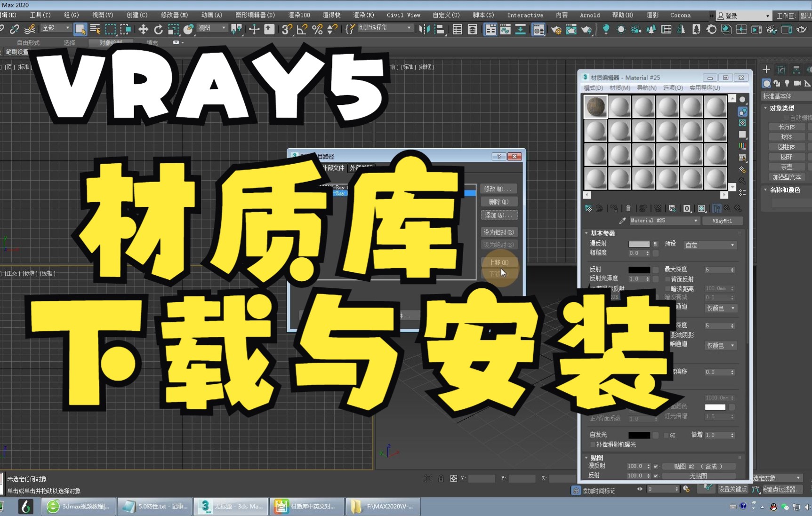The image size is (812, 516).
Task: Click the Select by Name list icon
Action: click(x=95, y=30)
